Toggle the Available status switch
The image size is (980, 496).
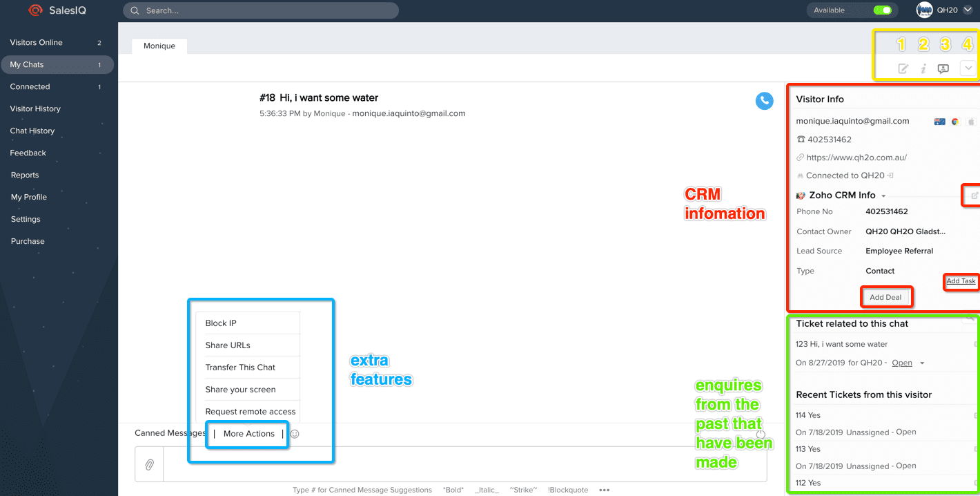[x=882, y=10]
